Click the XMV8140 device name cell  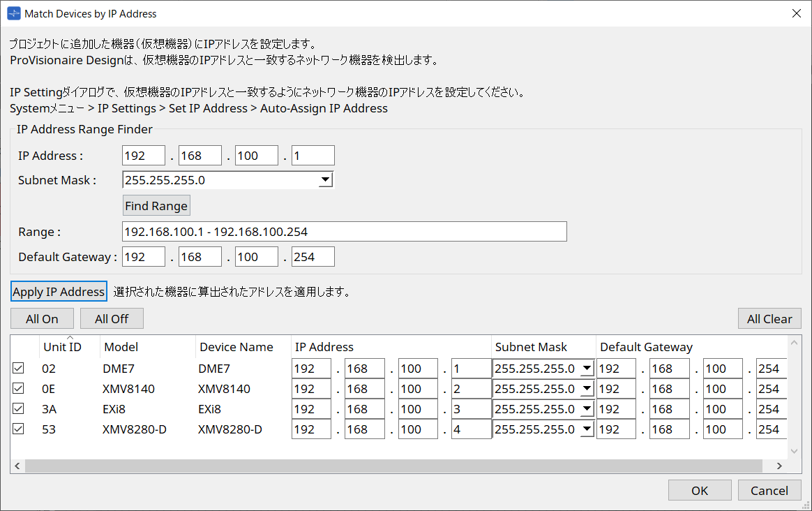224,389
